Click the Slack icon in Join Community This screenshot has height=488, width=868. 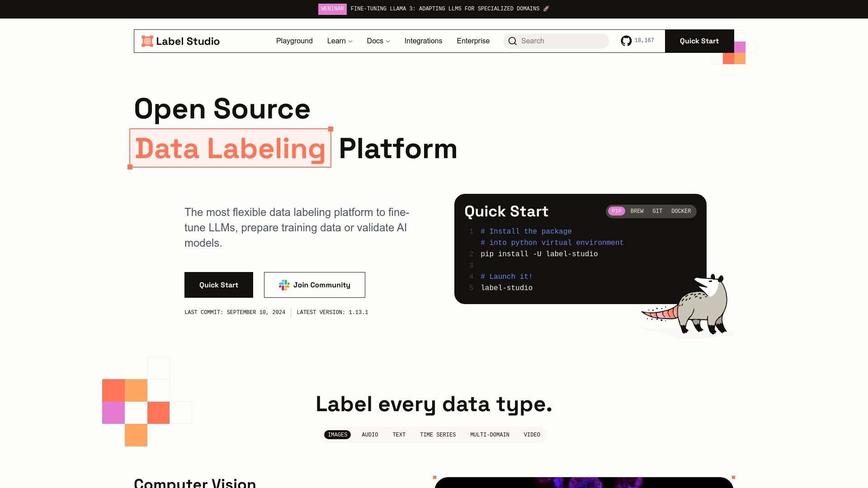(284, 285)
